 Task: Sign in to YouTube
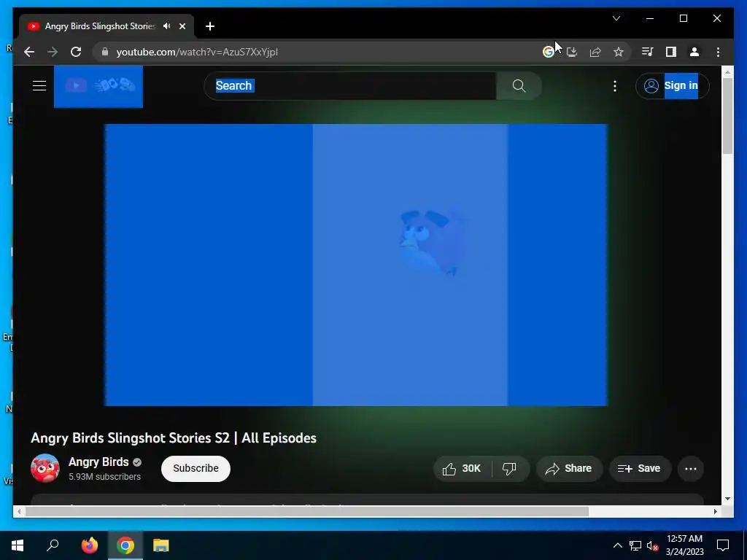click(x=672, y=86)
